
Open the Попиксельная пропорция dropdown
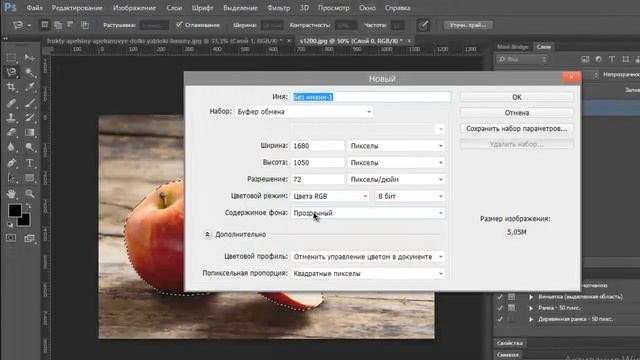coord(367,273)
